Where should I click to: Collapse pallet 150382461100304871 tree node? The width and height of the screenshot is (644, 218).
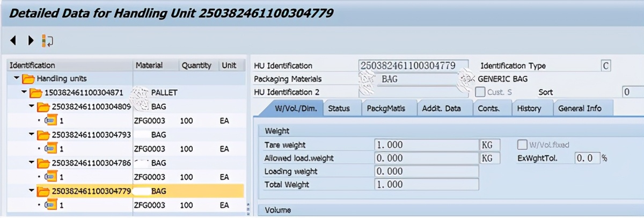tap(24, 93)
